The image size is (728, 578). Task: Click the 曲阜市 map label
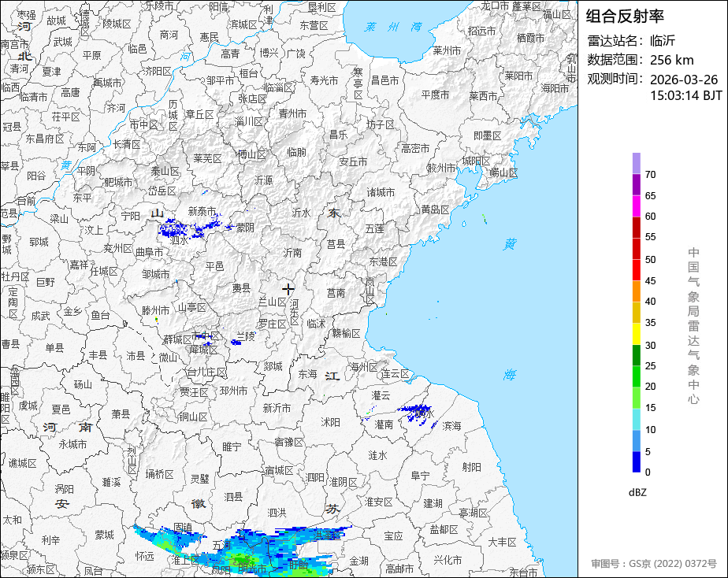[149, 252]
